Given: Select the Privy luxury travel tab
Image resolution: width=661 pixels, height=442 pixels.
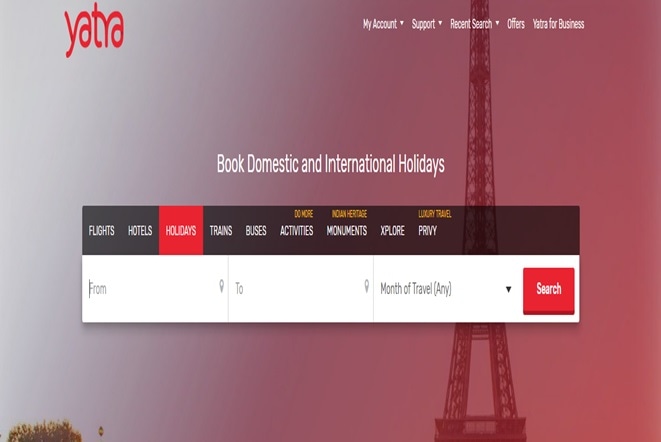Looking at the screenshot, I should point(428,231).
